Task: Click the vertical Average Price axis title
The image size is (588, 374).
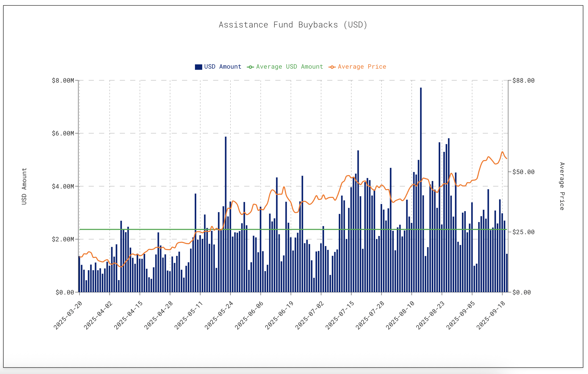Action: click(x=562, y=186)
